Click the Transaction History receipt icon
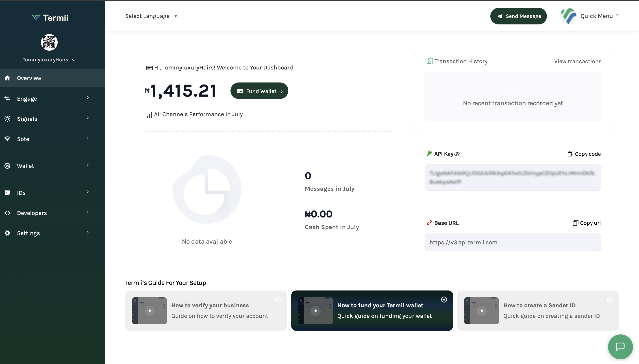This screenshot has width=639, height=364. pyautogui.click(x=429, y=61)
